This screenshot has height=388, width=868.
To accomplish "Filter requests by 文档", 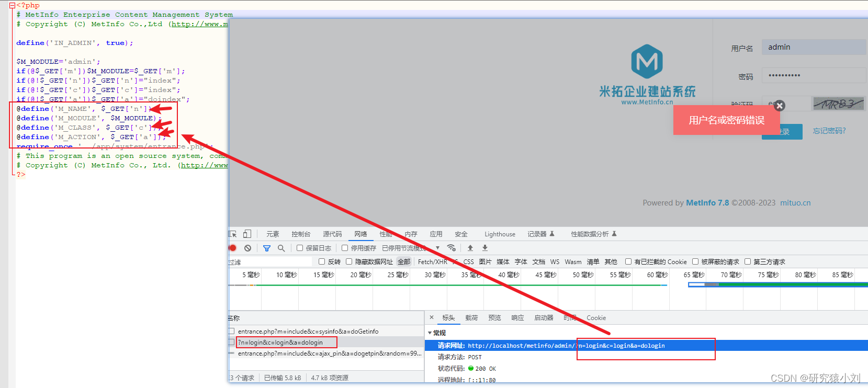I will tap(538, 262).
